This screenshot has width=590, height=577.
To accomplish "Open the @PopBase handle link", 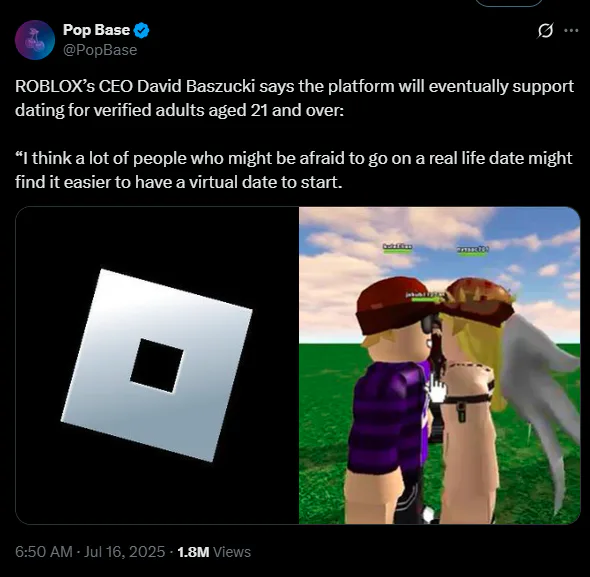I will [x=100, y=50].
